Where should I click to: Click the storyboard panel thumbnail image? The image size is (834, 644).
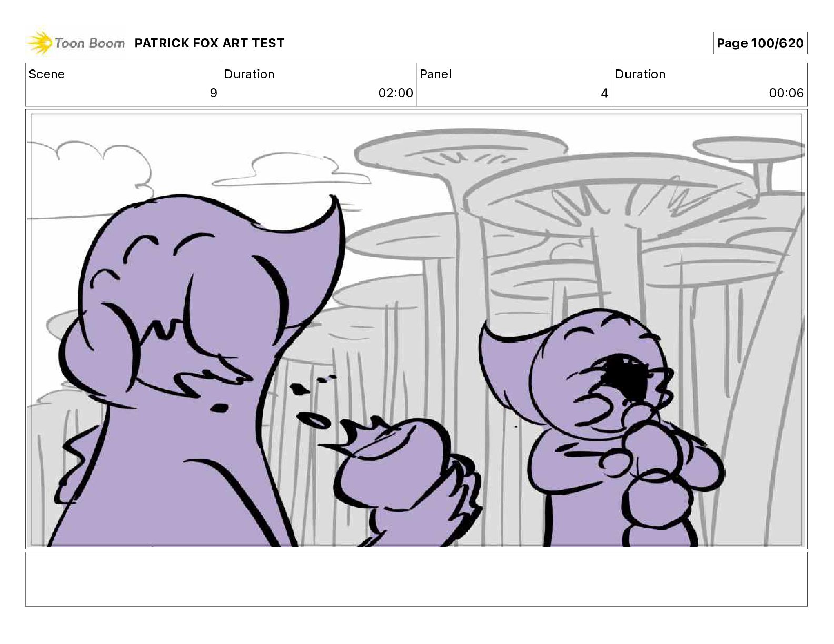click(416, 329)
